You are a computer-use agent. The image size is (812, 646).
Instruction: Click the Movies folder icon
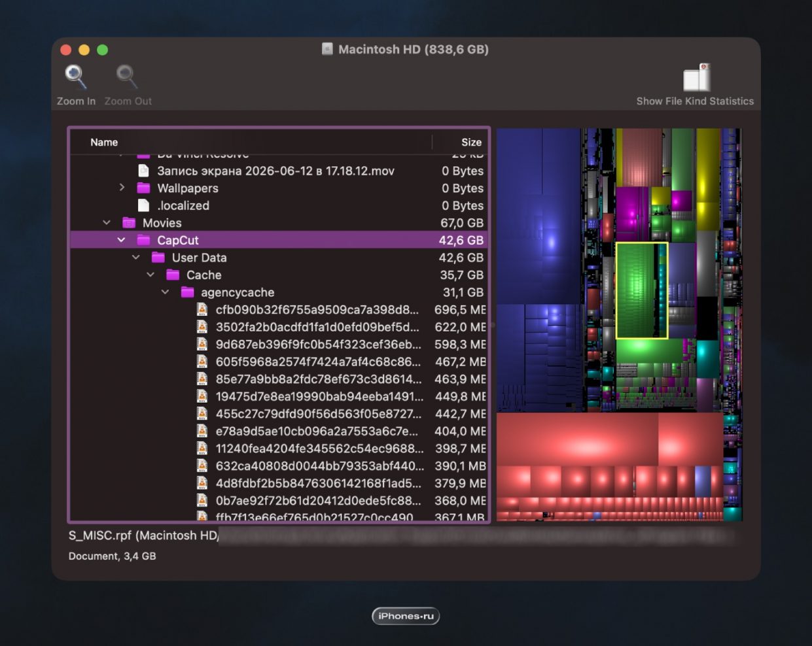click(129, 223)
